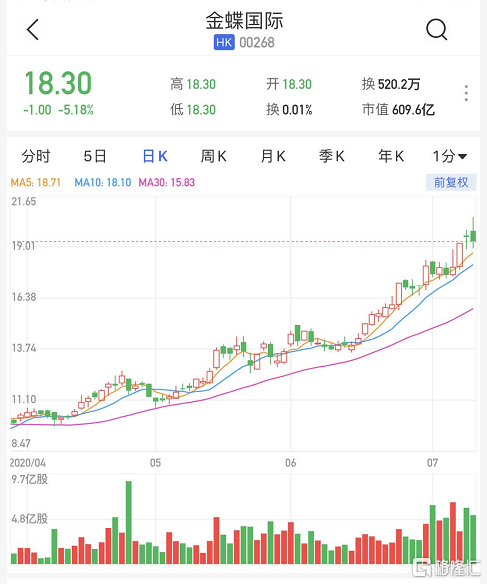Expand the 1分 minute interval dropdown
487x584 pixels.
click(450, 156)
